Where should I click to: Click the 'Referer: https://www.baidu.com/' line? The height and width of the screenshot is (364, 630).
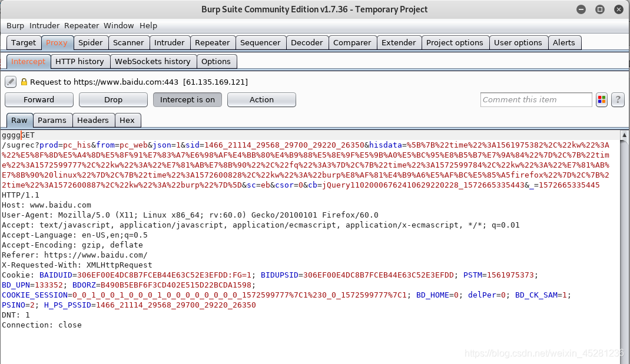(75, 255)
